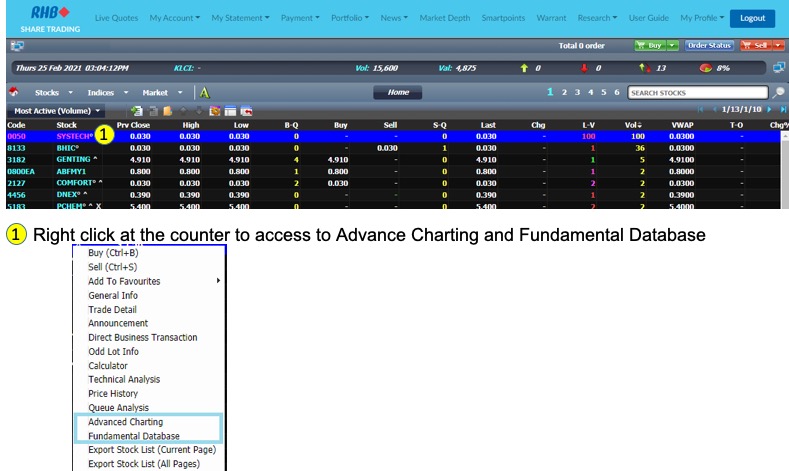This screenshot has width=789, height=471.
Task: Open the Indices dropdown
Action: click(108, 93)
